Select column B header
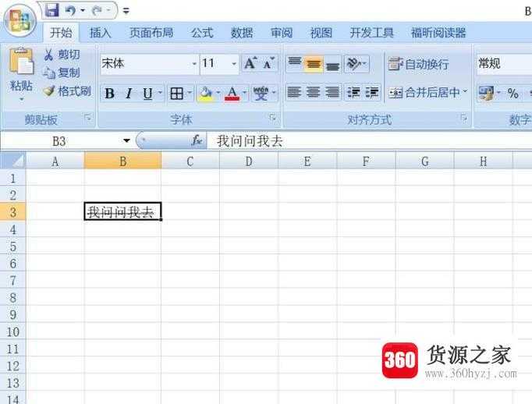 pos(122,161)
